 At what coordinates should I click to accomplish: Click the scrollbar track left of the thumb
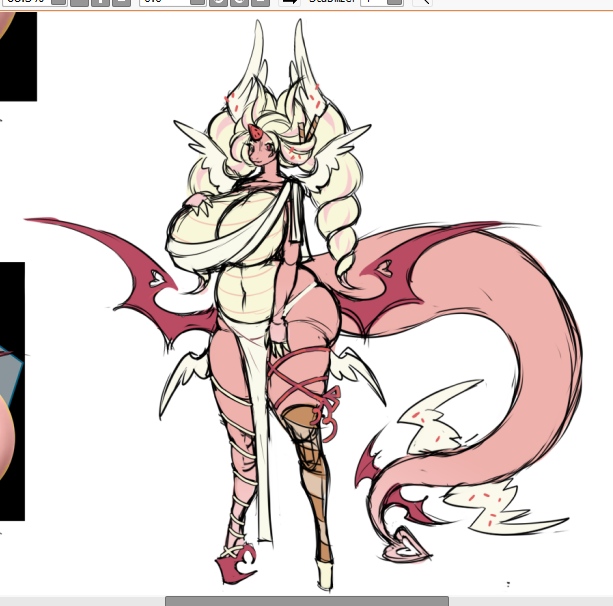pyautogui.click(x=82, y=601)
